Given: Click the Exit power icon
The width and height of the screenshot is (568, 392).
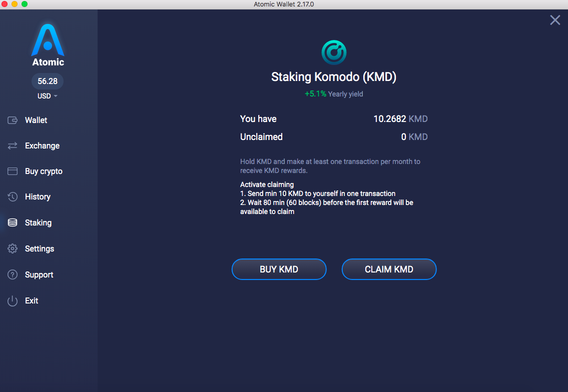Looking at the screenshot, I should pyautogui.click(x=13, y=301).
